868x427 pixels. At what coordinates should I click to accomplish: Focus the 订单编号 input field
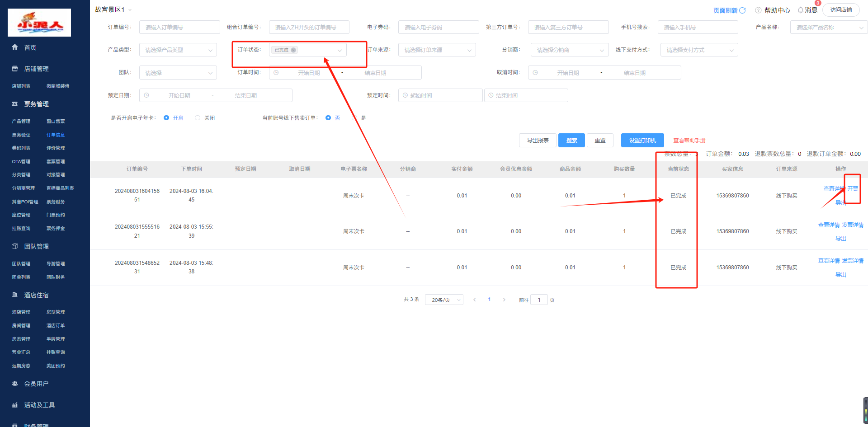(x=179, y=28)
